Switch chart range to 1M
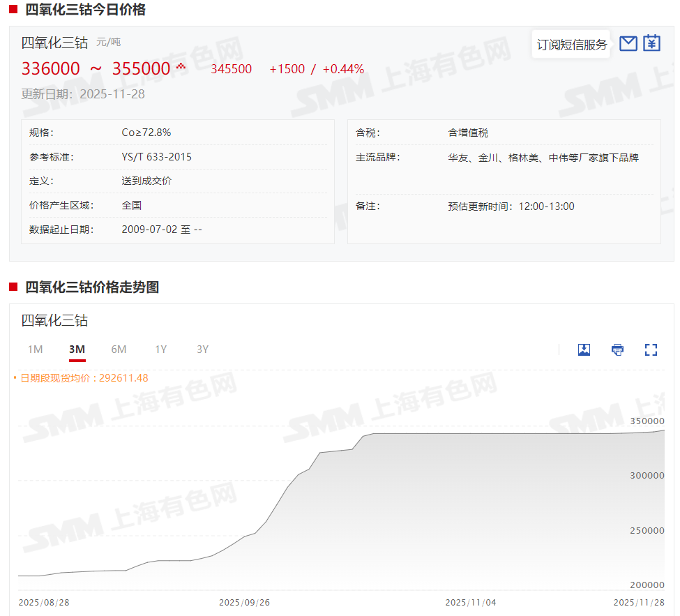Viewport: 680px width, 616px height. tap(35, 350)
